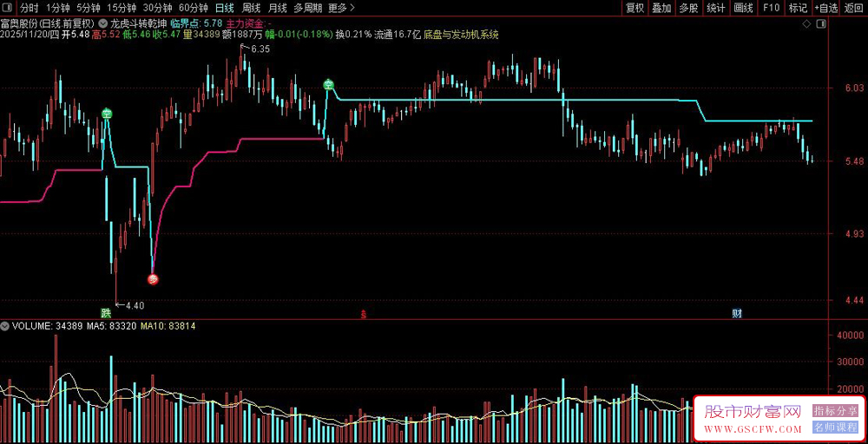Select the 日线 daily chart tab
Image resolution: width=868 pixels, height=444 pixels.
tap(224, 8)
